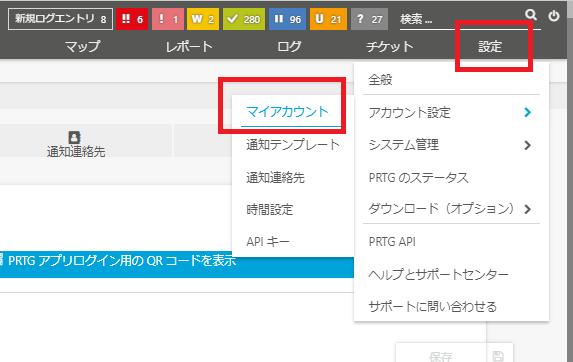Show the 6 down sensors (red)
This screenshot has width=573, height=362.
[x=132, y=19]
